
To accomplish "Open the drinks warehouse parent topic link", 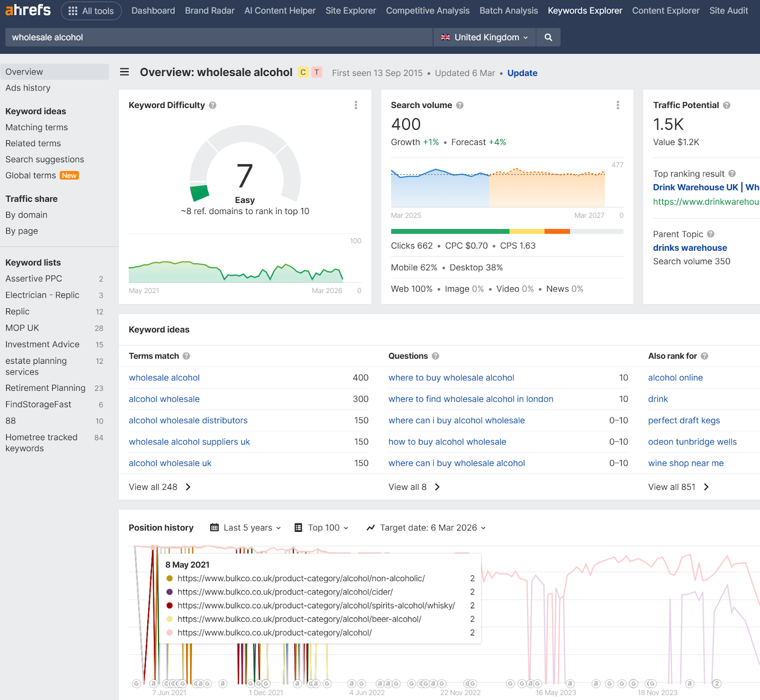I will 690,248.
